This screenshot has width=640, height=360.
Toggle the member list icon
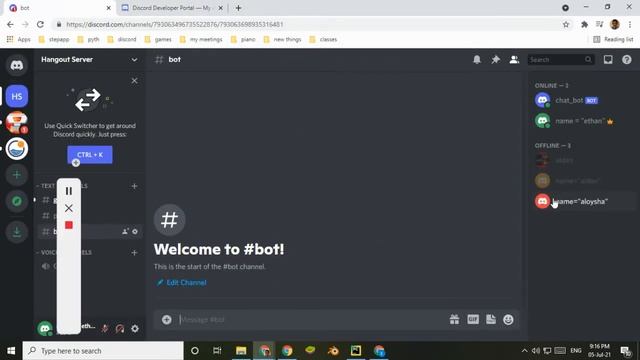[514, 60]
